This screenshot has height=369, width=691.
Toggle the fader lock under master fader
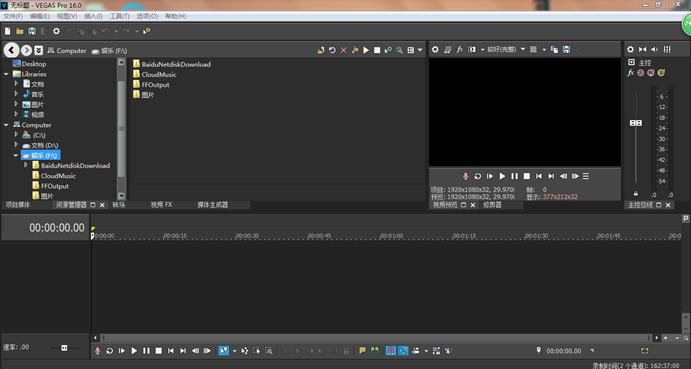[635, 194]
